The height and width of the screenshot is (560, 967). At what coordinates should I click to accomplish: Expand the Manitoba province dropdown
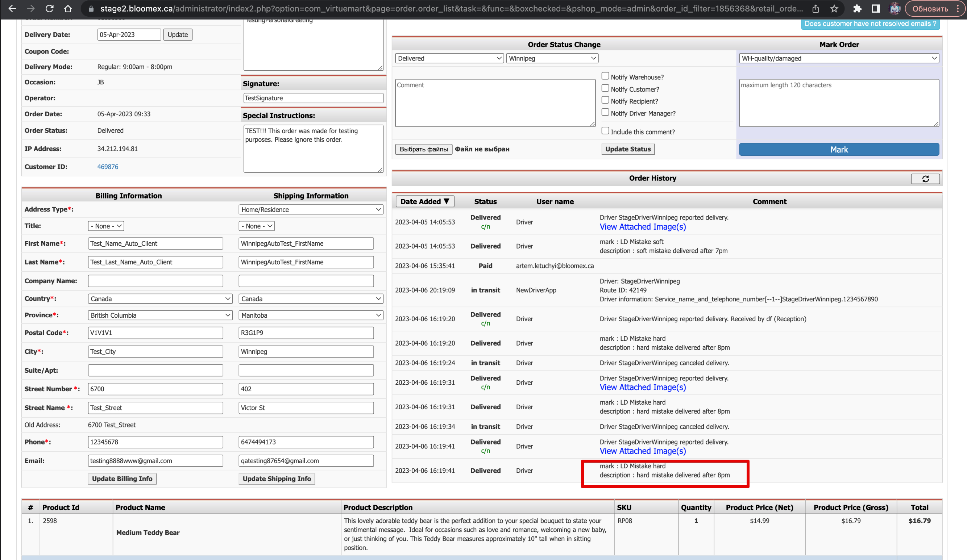[311, 315]
